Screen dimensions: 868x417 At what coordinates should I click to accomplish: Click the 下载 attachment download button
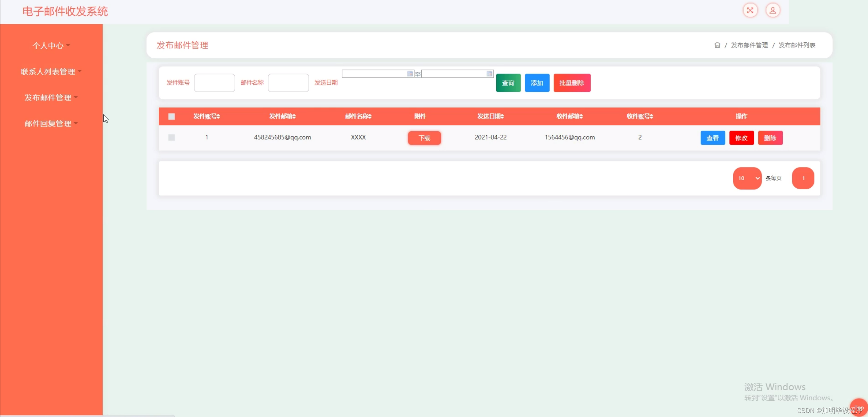[x=424, y=138]
